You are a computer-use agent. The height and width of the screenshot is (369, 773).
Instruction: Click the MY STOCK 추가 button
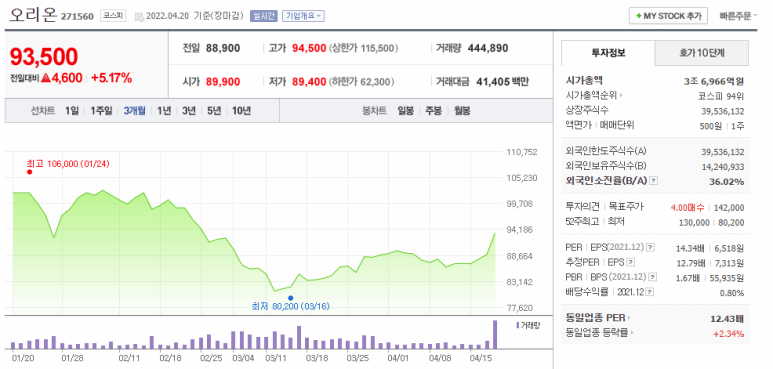[668, 16]
